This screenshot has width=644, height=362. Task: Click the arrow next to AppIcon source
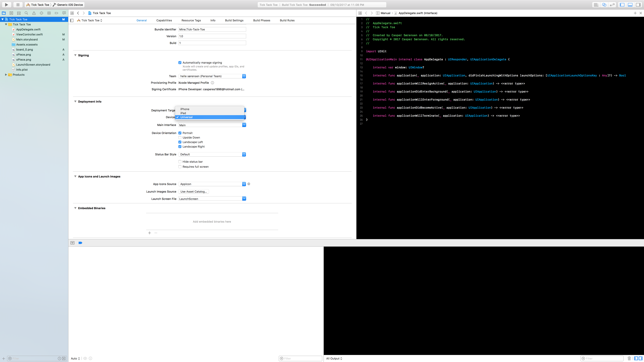pyautogui.click(x=249, y=184)
